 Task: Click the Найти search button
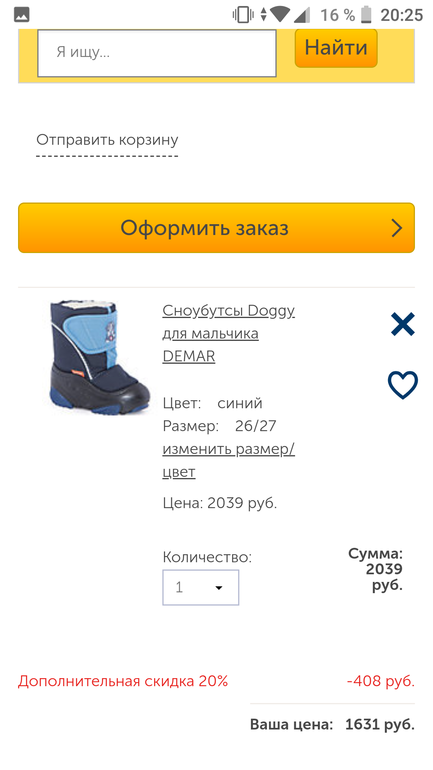click(x=336, y=48)
